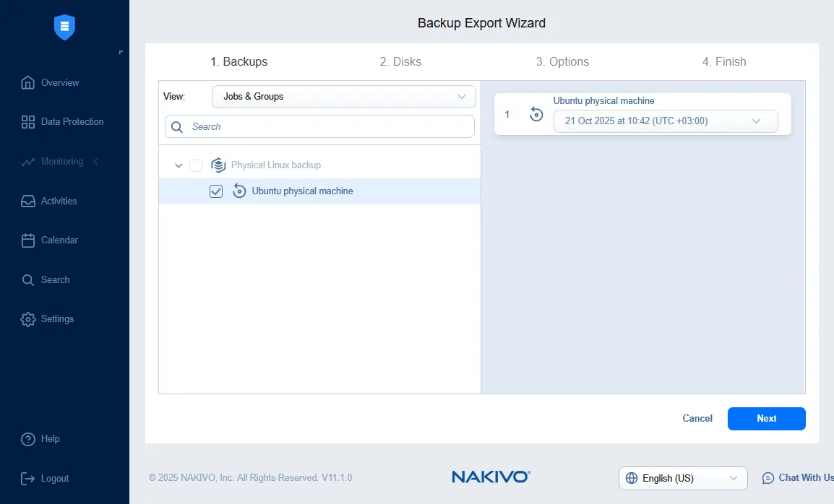834x504 pixels.
Task: Click the NAKIVO shield logo icon
Action: 64,27
